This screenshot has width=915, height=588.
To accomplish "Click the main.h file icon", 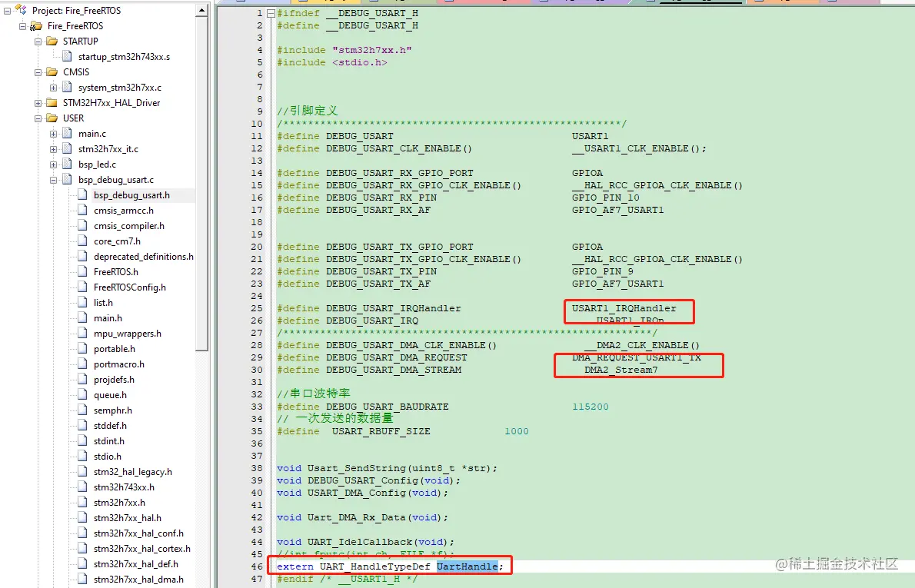I will 82,317.
